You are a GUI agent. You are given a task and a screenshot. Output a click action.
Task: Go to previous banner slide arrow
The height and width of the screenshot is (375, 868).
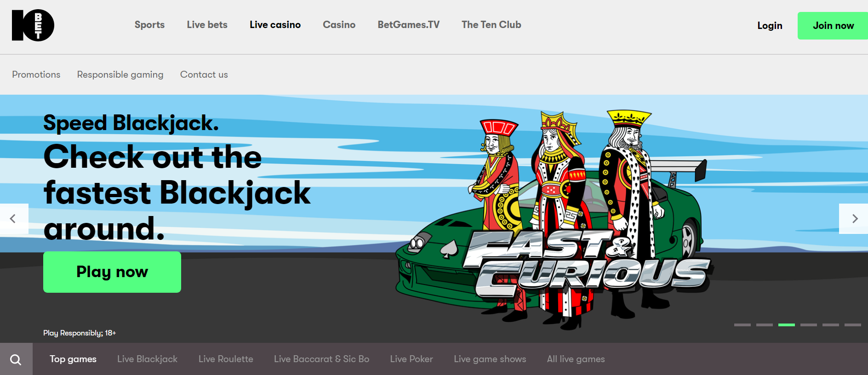13,219
